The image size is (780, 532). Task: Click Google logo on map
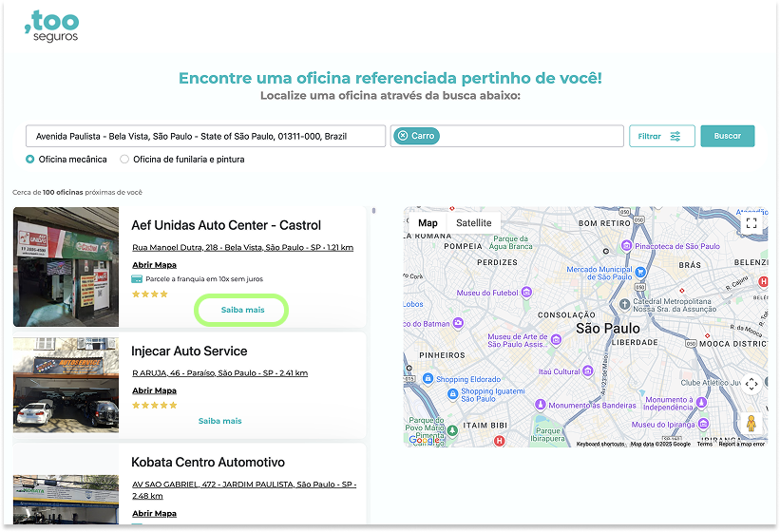coord(425,440)
